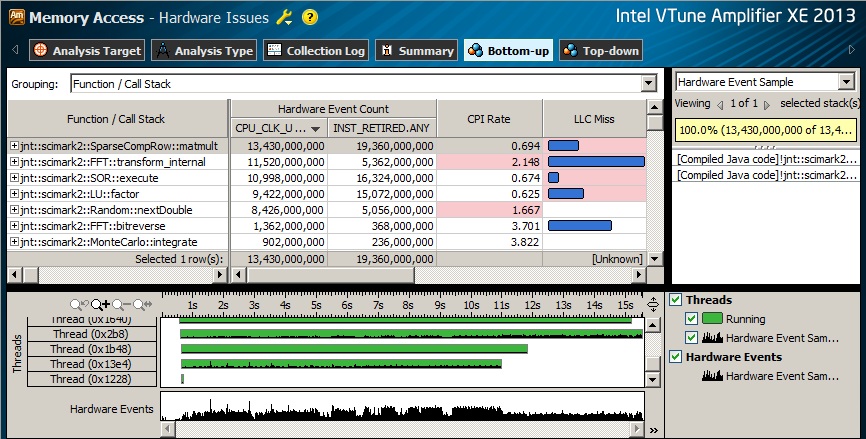Click LLC Miss bar for FFT::bitreverse
The height and width of the screenshot is (439, 866).
tap(580, 226)
